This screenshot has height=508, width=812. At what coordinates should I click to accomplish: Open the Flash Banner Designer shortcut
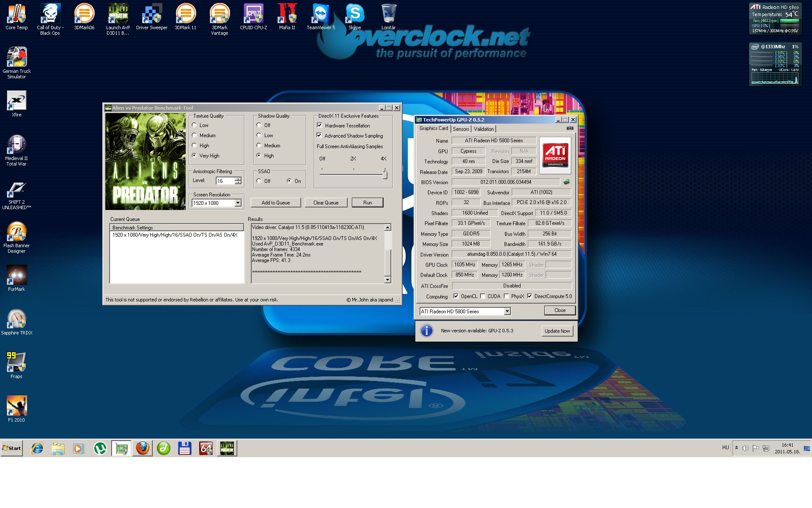[16, 237]
